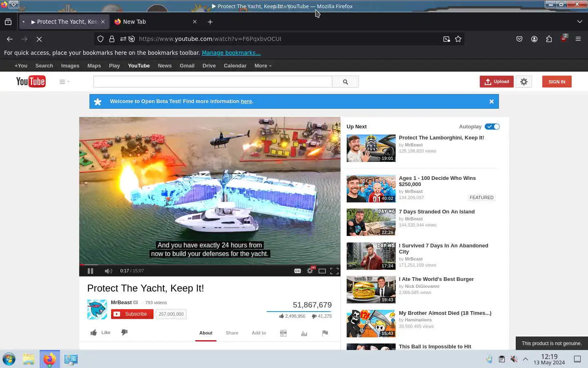Switch to theater mode in the player
The width and height of the screenshot is (588, 368).
[322, 271]
